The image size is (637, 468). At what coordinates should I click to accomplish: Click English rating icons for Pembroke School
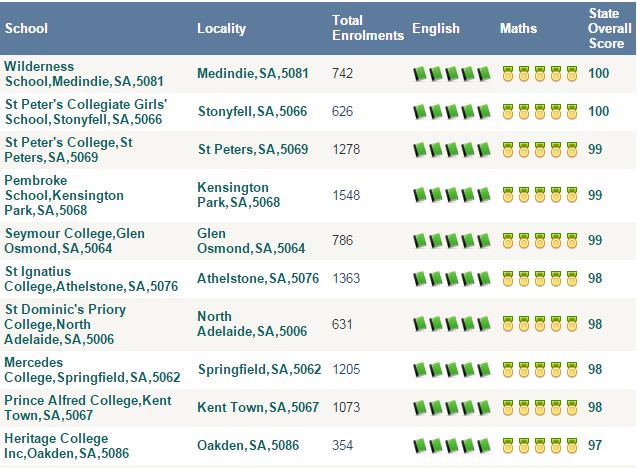451,195
